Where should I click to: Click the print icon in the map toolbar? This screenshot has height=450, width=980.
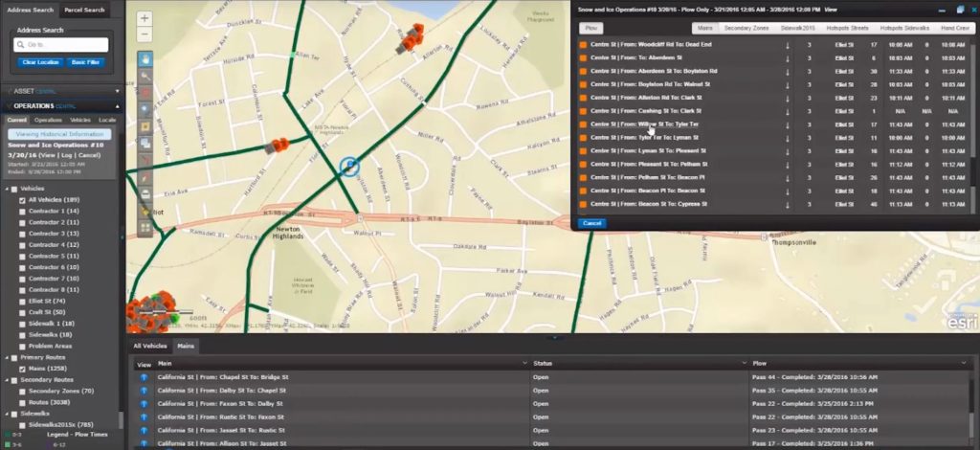tap(145, 192)
